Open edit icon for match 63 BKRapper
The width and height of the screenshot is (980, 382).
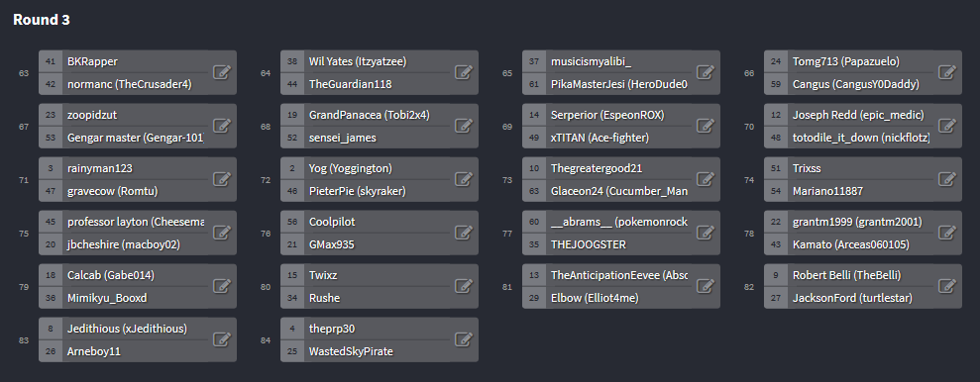coord(222,72)
